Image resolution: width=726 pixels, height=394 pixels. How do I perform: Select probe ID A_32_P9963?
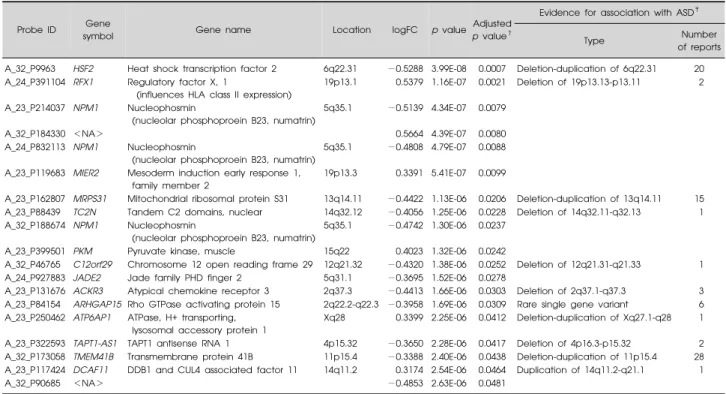(x=30, y=69)
